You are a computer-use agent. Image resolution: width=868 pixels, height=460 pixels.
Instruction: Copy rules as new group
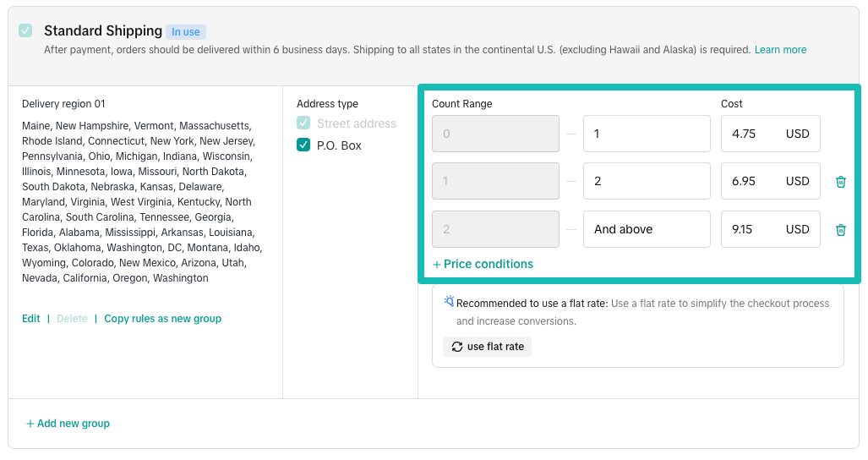(x=162, y=319)
